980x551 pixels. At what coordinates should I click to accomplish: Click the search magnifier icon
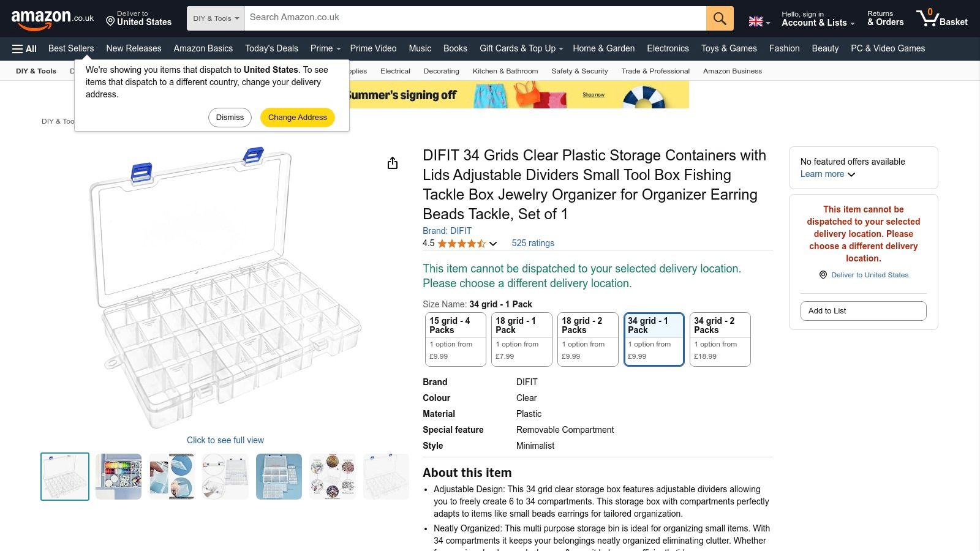click(x=719, y=18)
